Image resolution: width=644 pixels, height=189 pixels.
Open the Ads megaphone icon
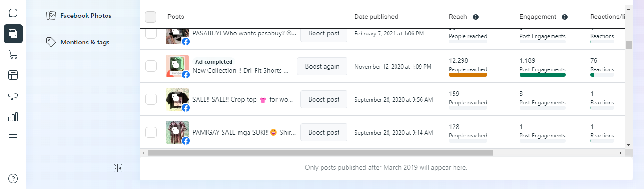pos(13,96)
